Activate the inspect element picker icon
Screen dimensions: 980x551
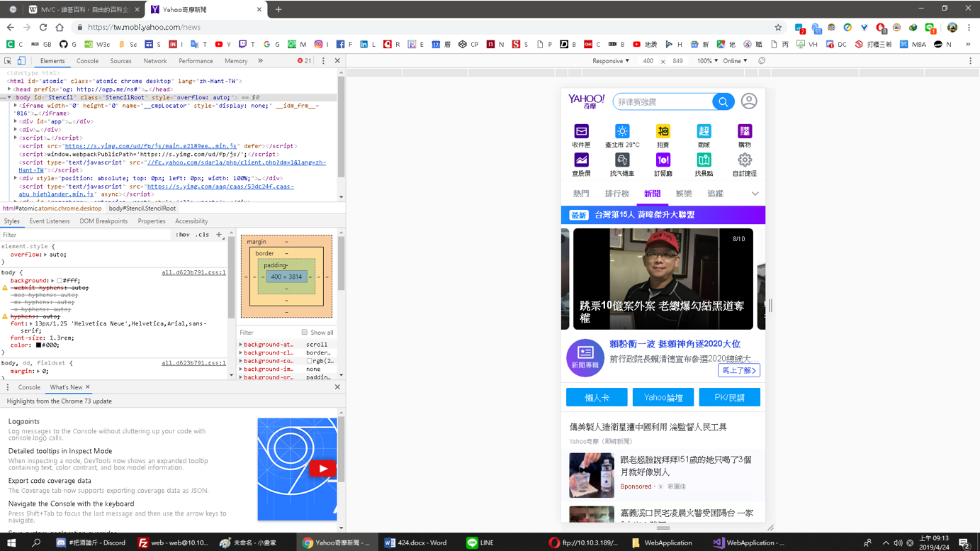coord(8,61)
